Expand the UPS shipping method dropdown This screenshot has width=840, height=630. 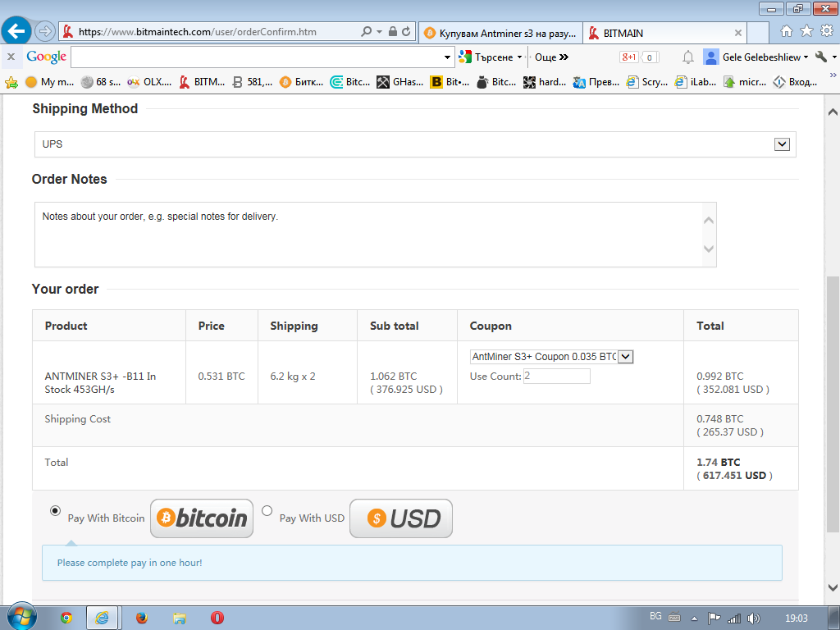click(x=782, y=144)
